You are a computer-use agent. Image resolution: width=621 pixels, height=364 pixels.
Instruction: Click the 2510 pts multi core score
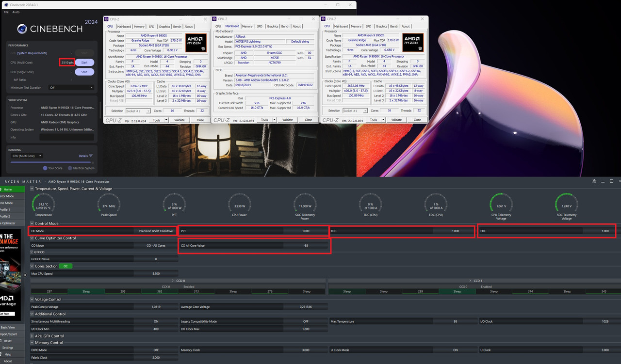click(67, 63)
